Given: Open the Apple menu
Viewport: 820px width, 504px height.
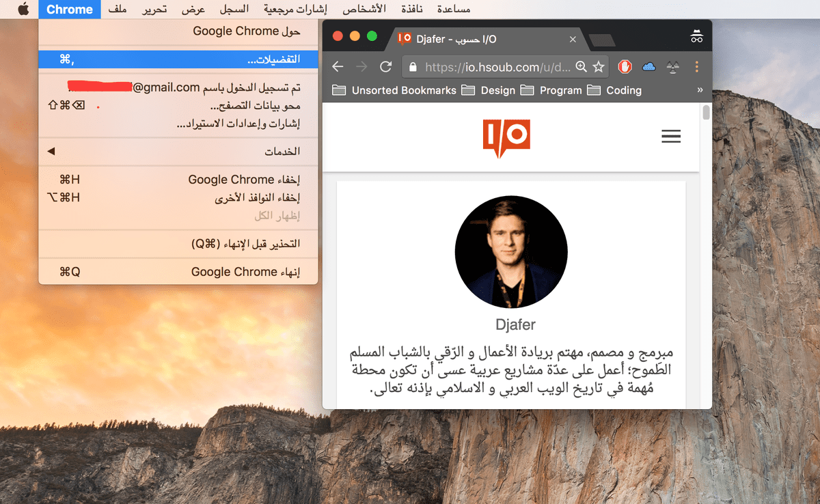Looking at the screenshot, I should click(23, 10).
